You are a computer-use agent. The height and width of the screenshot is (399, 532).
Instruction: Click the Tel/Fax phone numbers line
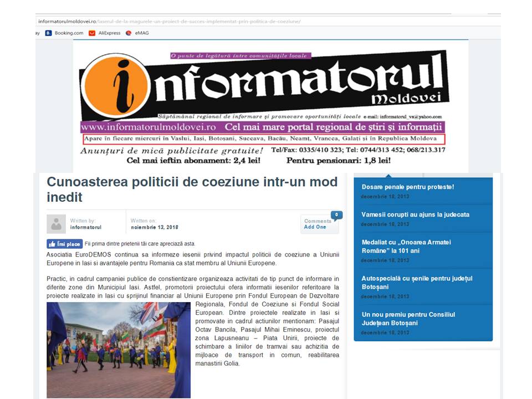(358, 150)
